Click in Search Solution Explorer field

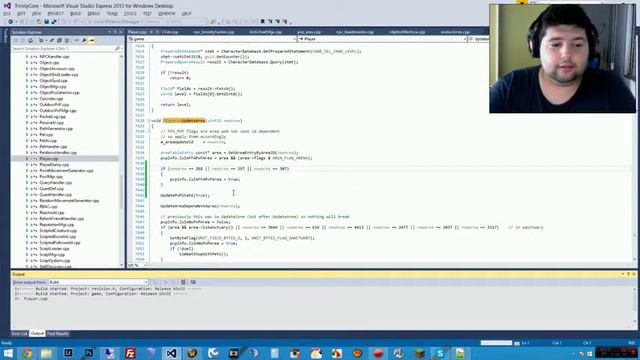(x=62, y=49)
